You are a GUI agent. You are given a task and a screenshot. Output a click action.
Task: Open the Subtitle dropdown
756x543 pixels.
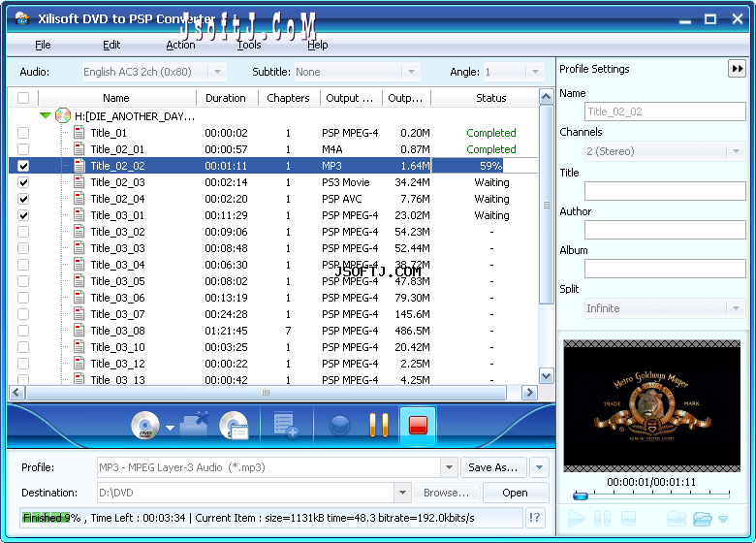point(411,72)
